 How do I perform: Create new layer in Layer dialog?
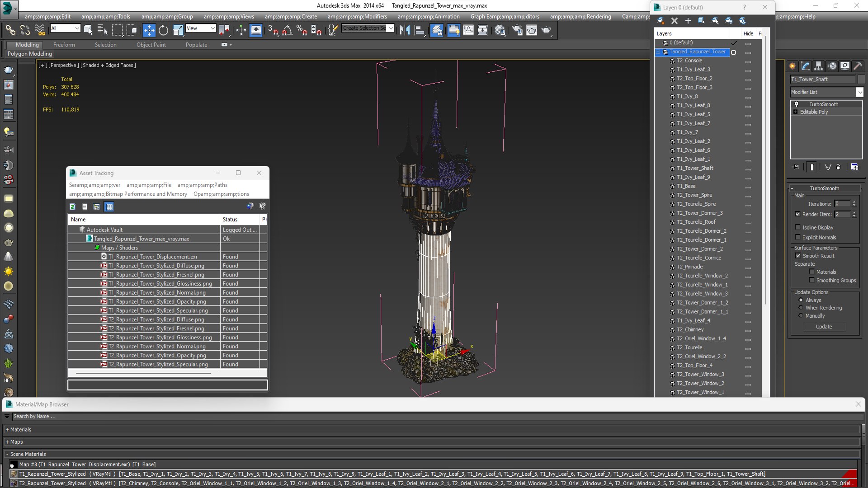pos(661,20)
